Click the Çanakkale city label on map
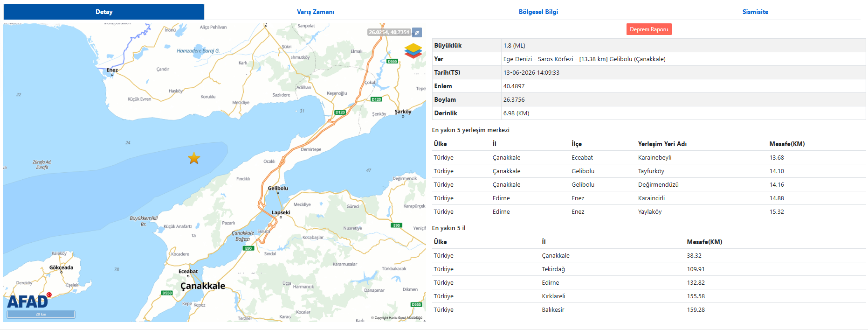The height and width of the screenshot is (330, 868). [203, 286]
